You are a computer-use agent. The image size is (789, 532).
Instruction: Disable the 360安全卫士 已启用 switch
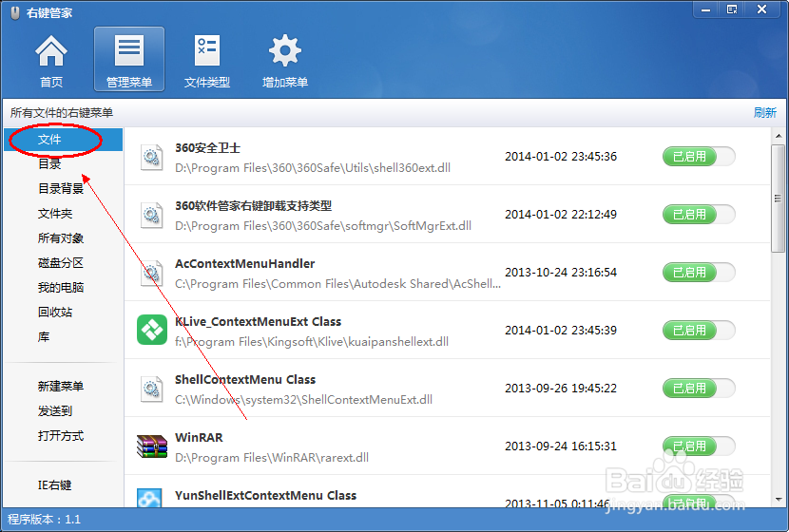[699, 157]
